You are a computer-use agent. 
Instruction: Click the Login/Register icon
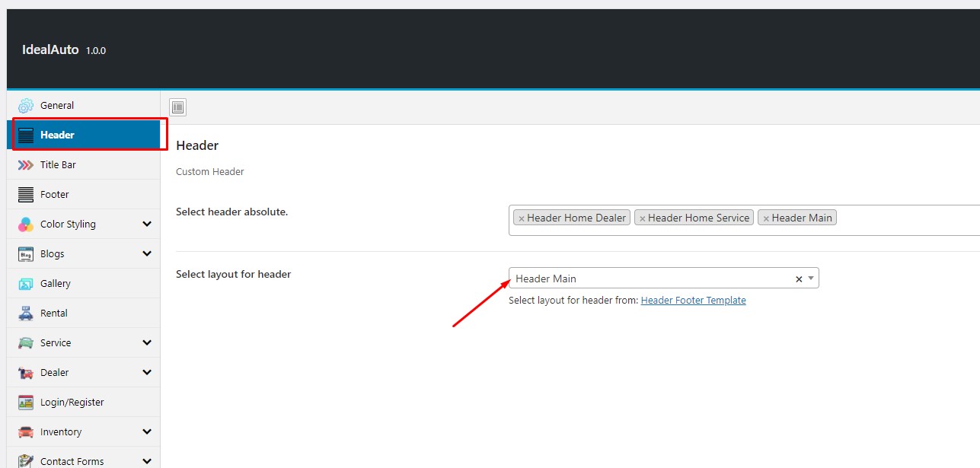(26, 403)
